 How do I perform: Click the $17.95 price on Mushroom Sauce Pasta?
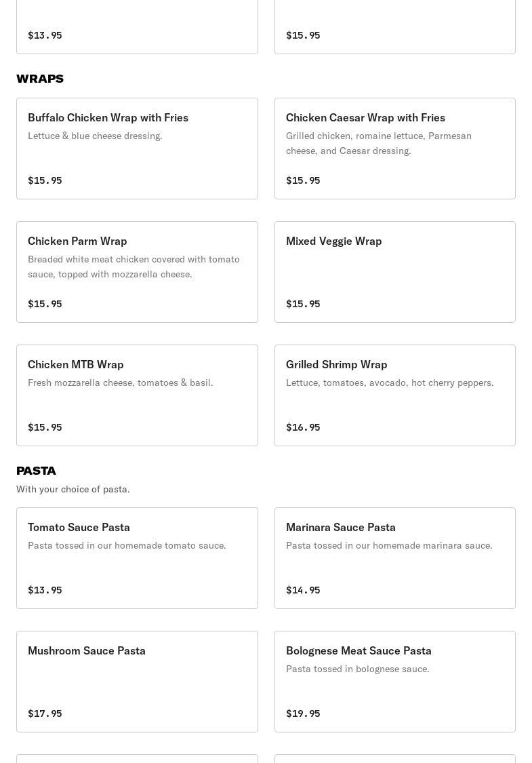point(45,713)
